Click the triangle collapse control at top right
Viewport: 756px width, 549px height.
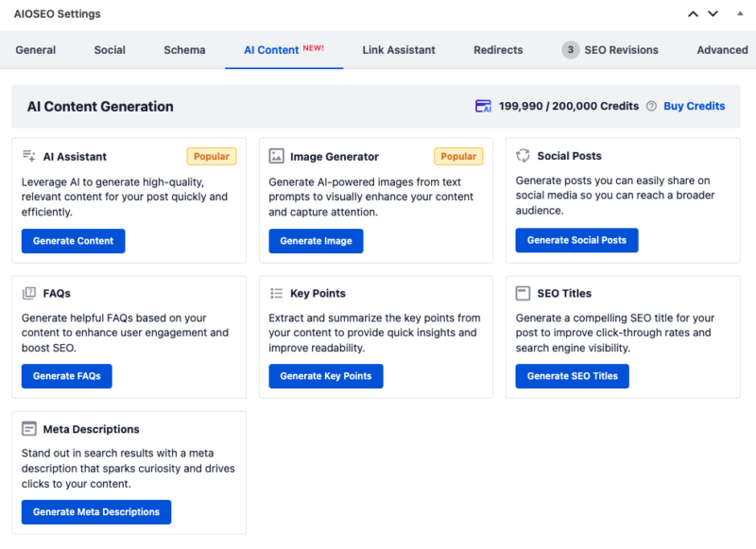tap(738, 14)
